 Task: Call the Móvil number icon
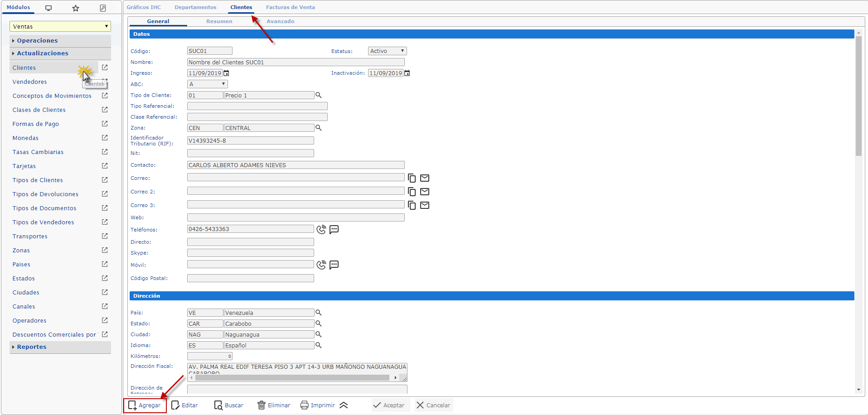(321, 265)
